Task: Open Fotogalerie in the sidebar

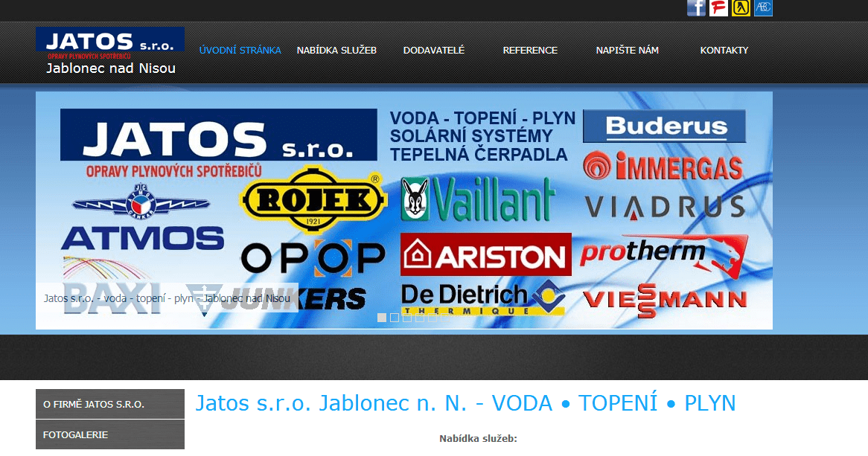Action: tap(110, 434)
